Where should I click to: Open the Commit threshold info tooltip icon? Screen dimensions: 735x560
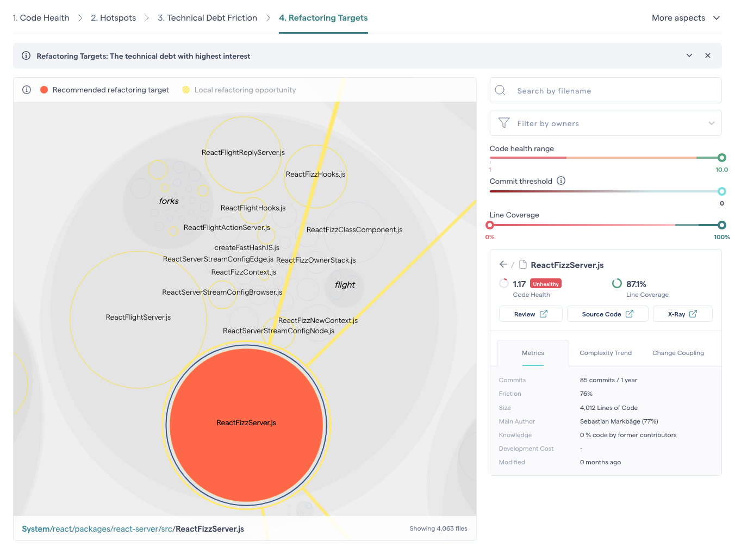[561, 181]
